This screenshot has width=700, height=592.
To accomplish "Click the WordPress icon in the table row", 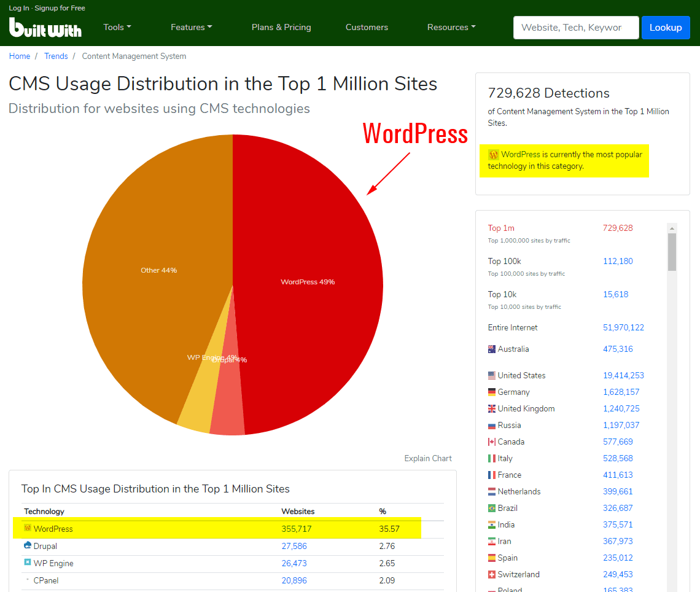I will click(x=28, y=528).
